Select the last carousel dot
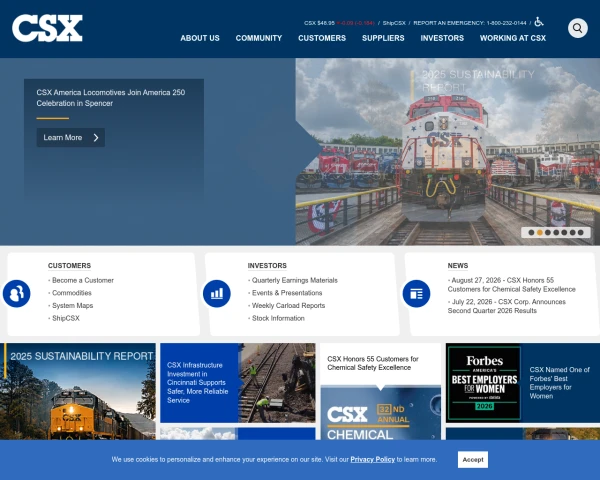This screenshot has height=480, width=600. coord(580,232)
